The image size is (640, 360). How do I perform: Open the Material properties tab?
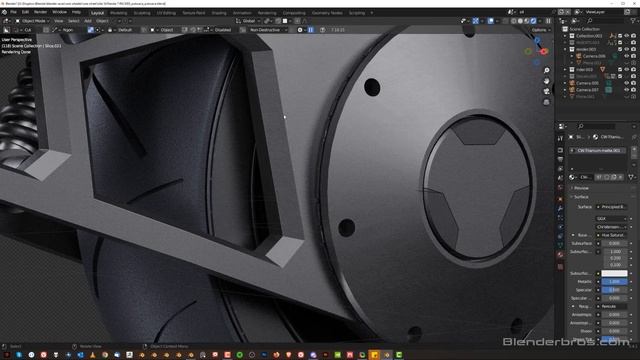point(560,255)
